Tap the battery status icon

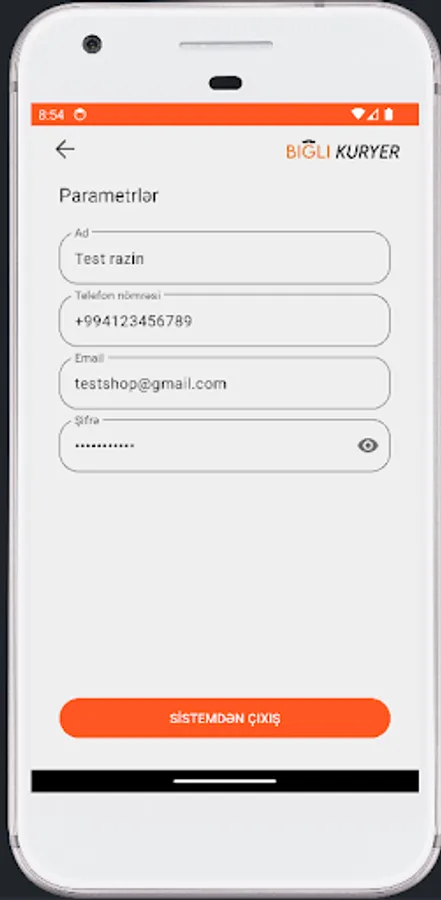coord(389,114)
